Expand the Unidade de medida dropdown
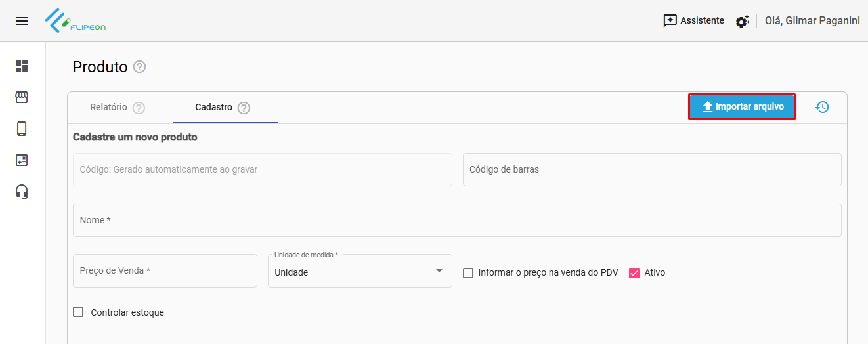 [x=360, y=272]
